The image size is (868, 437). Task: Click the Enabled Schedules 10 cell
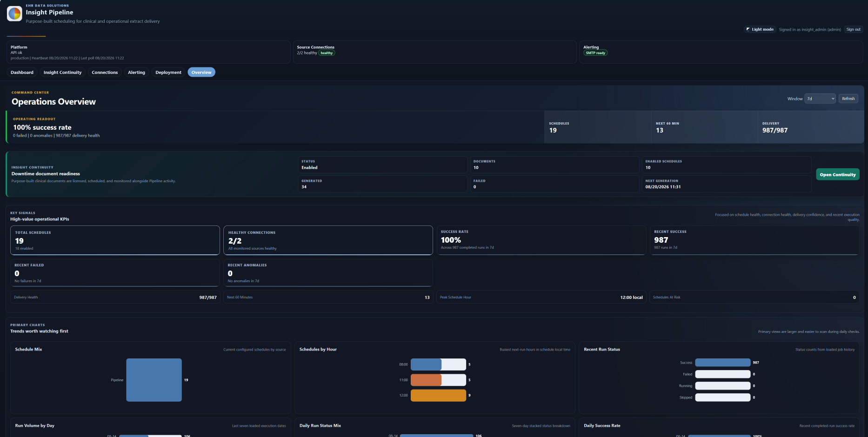point(727,165)
